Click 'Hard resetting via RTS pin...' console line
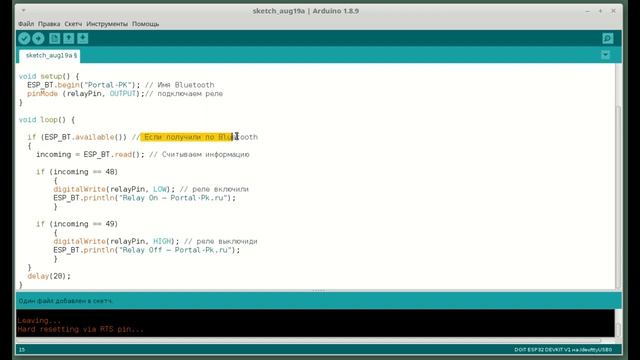The width and height of the screenshot is (640, 360). click(x=80, y=329)
